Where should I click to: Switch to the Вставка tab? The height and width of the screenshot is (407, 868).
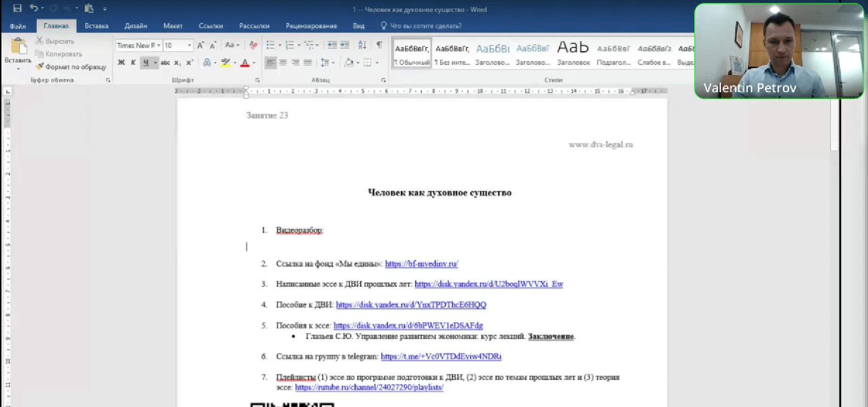pos(96,26)
